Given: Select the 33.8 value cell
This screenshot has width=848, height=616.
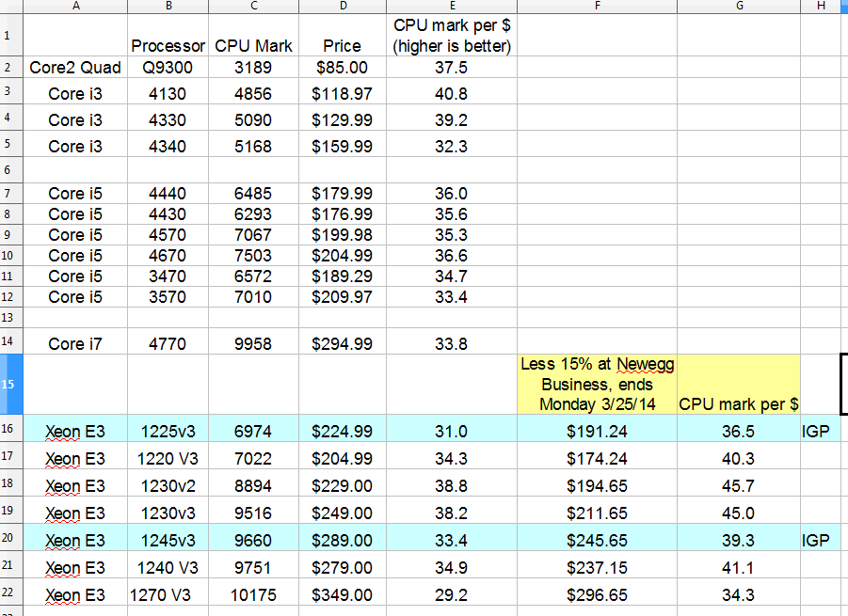Looking at the screenshot, I should (x=452, y=343).
